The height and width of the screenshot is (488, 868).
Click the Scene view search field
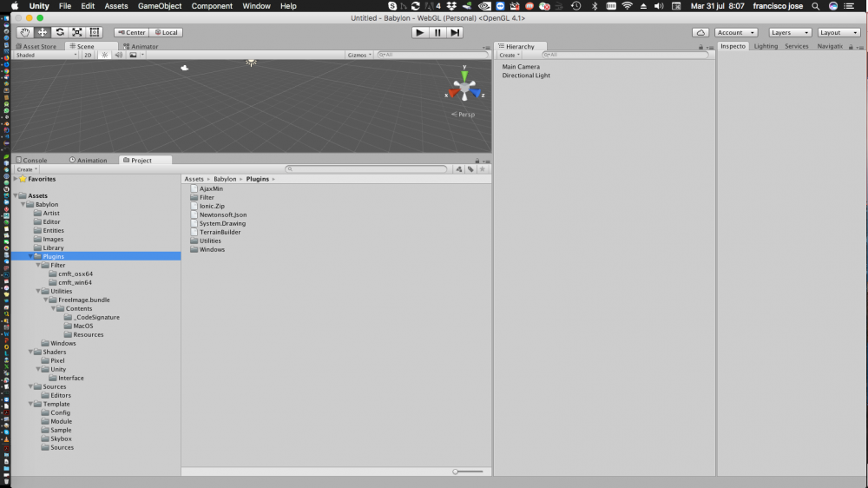(432, 55)
